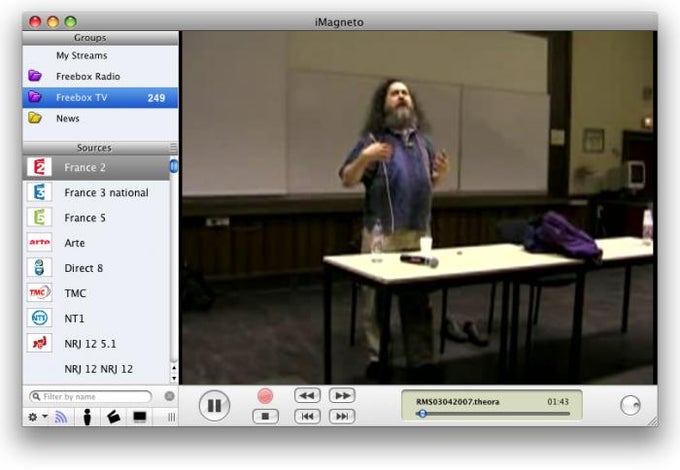The height and width of the screenshot is (470, 680).
Task: Fast forward the stream
Action: pos(342,395)
